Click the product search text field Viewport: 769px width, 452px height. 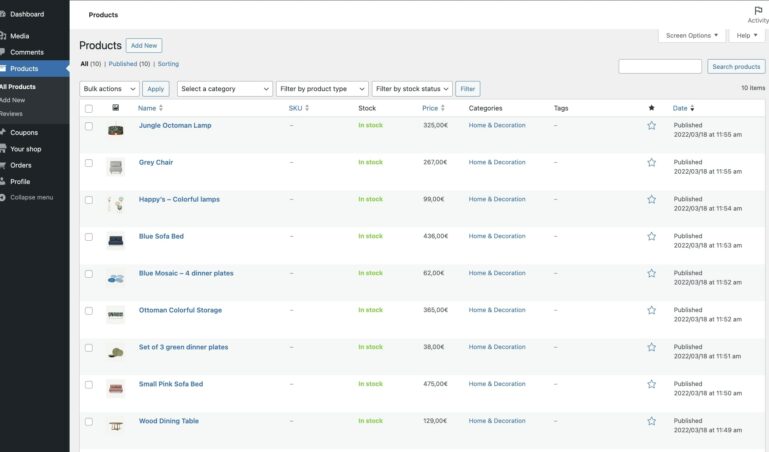pos(659,67)
